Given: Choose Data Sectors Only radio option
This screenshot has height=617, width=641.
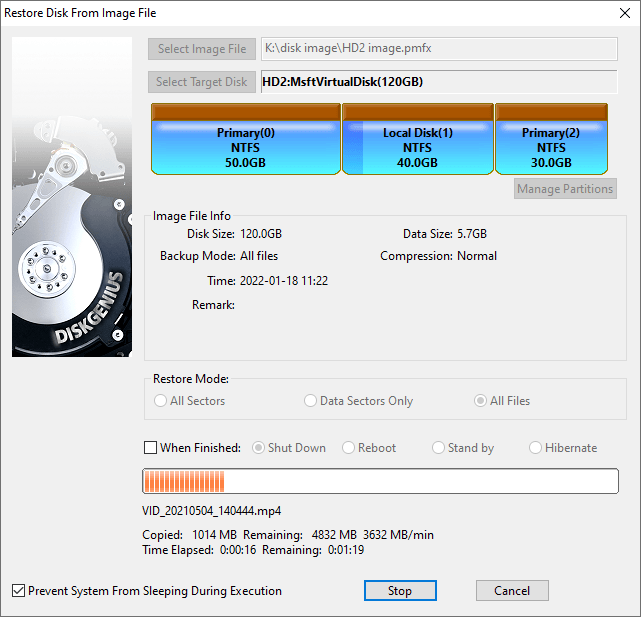Looking at the screenshot, I should tap(311, 401).
